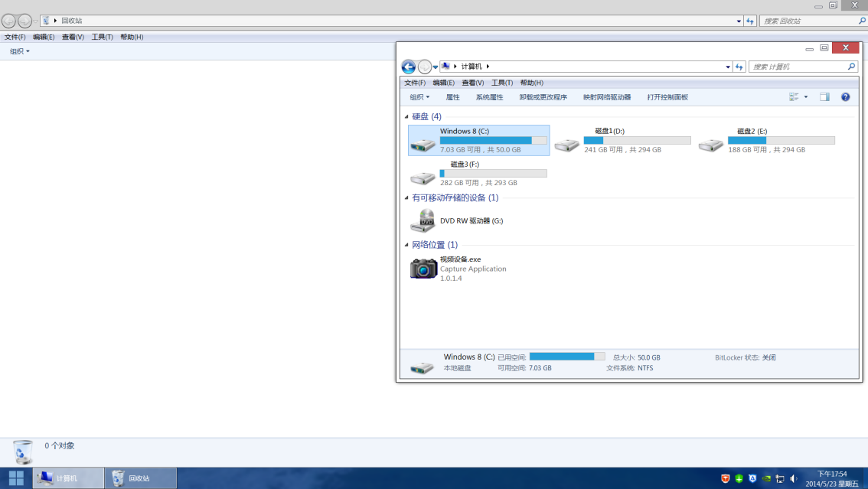The height and width of the screenshot is (489, 868).
Task: Open the 组织 dropdown in the 计算机 toolbar
Action: (419, 97)
